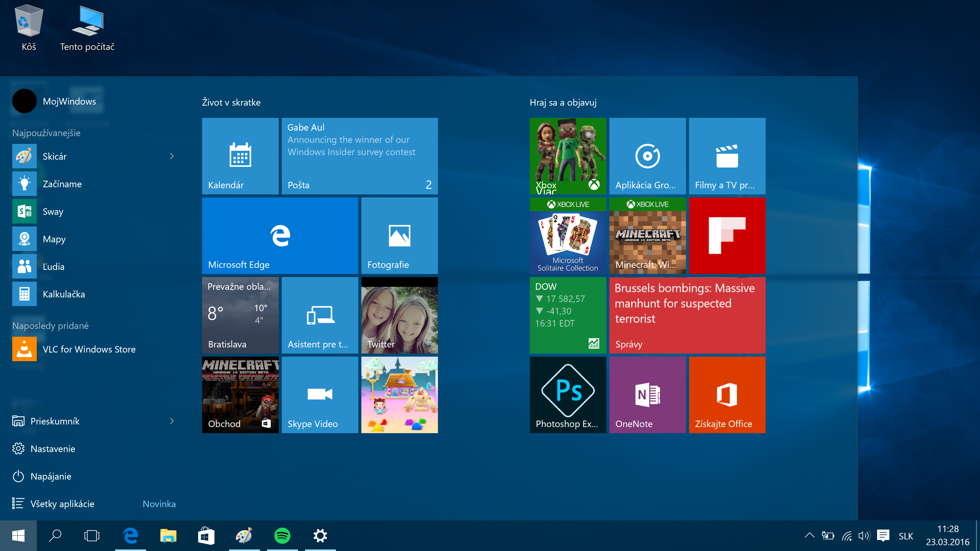This screenshot has width=980, height=551.
Task: Open Store from the taskbar
Action: pos(206,536)
